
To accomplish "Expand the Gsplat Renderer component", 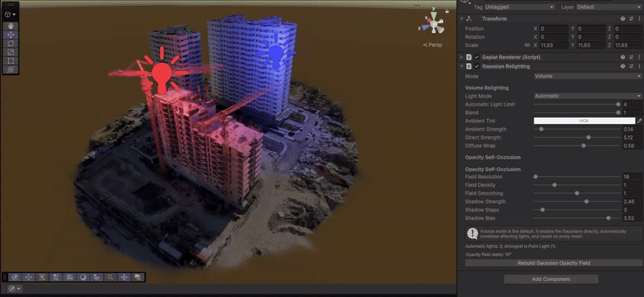I will (x=461, y=57).
